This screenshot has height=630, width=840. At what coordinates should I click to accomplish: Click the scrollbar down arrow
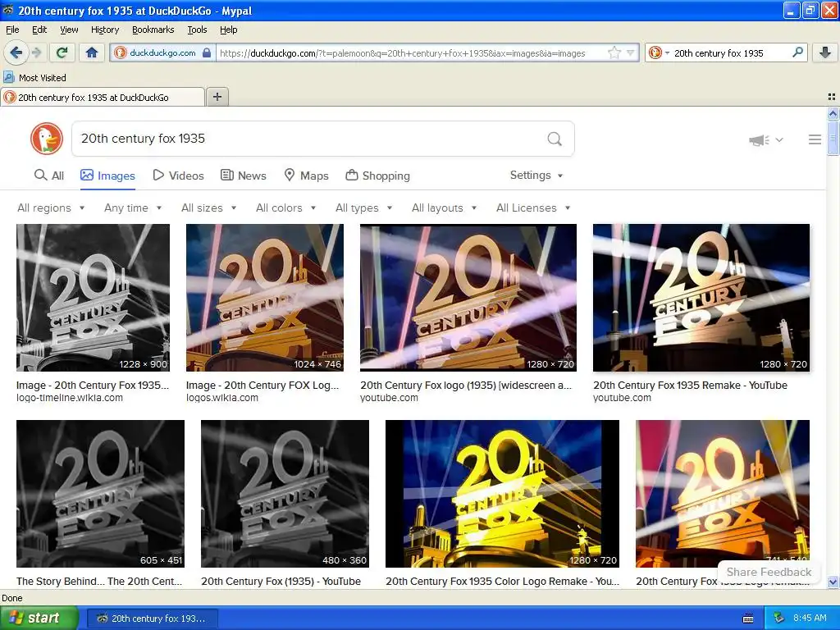tap(833, 582)
